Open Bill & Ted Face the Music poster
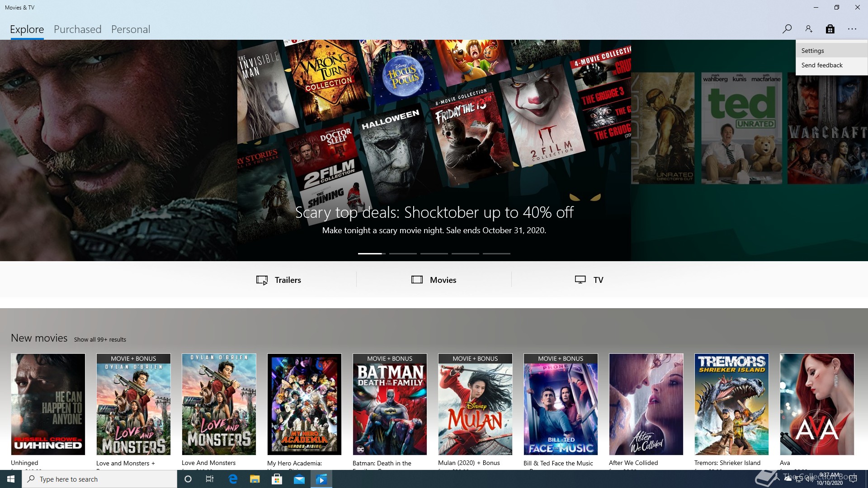This screenshot has height=488, width=868. coord(561,404)
